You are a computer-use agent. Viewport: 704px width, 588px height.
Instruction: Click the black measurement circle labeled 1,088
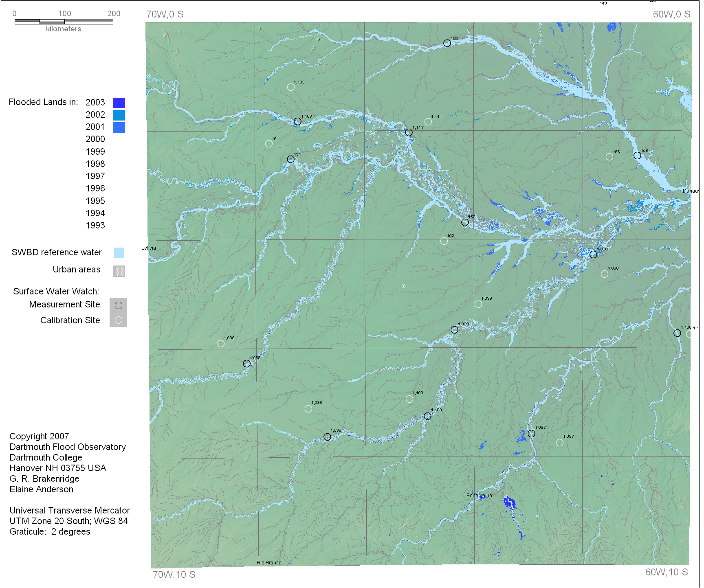pyautogui.click(x=246, y=364)
